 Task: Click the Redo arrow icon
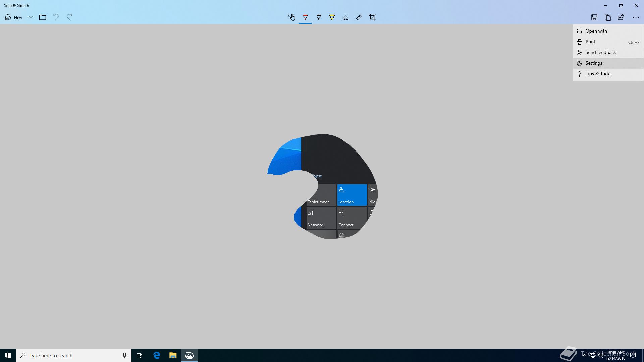(x=69, y=17)
